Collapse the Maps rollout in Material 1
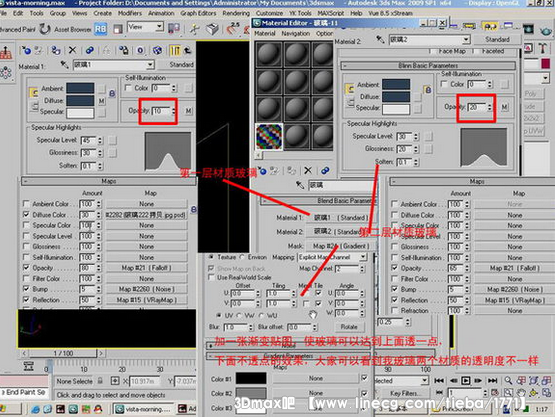This screenshot has height=420, width=555. pyautogui.click(x=109, y=181)
